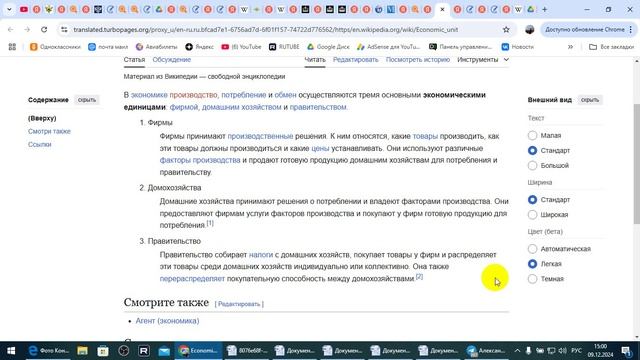Select Темная color mode
Image resolution: width=640 pixels, height=360 pixels.
click(x=532, y=279)
